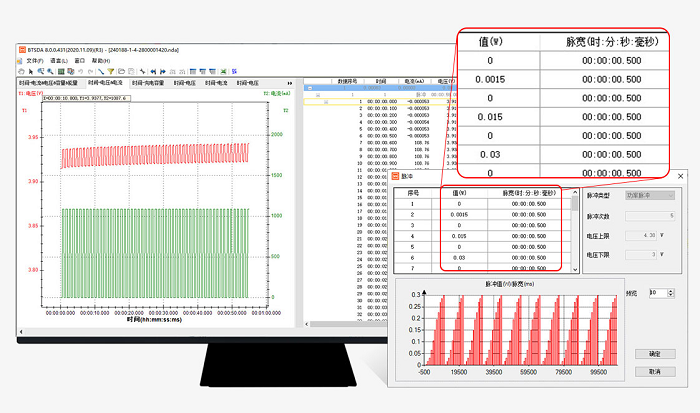Click the 电压下限 input field
This screenshot has height=413, width=700.
(x=641, y=255)
